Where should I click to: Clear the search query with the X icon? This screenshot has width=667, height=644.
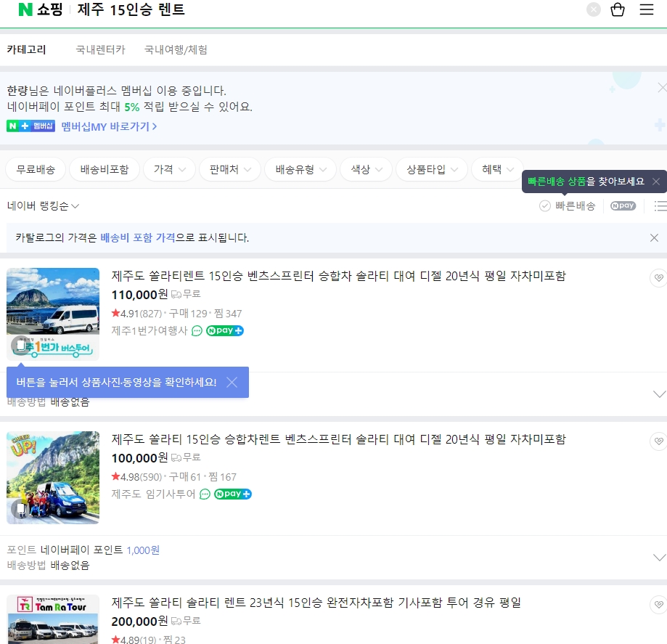(x=593, y=9)
